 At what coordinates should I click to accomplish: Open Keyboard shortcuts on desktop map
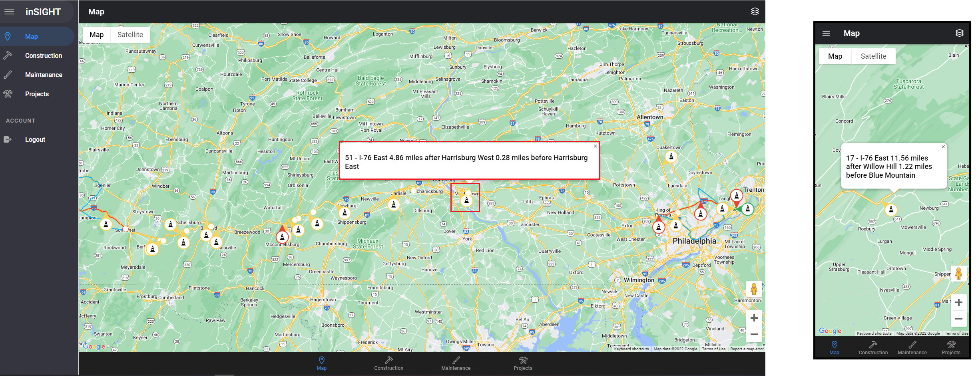tap(631, 349)
